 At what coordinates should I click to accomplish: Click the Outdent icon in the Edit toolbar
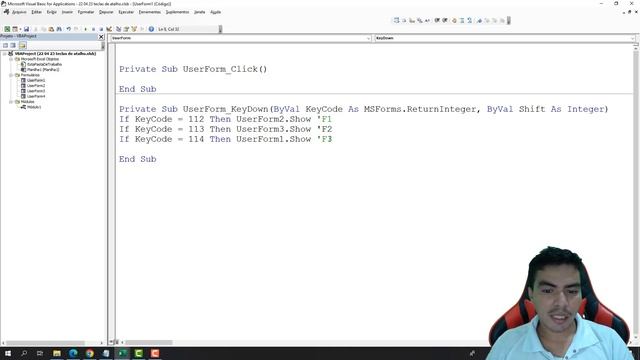point(445,20)
